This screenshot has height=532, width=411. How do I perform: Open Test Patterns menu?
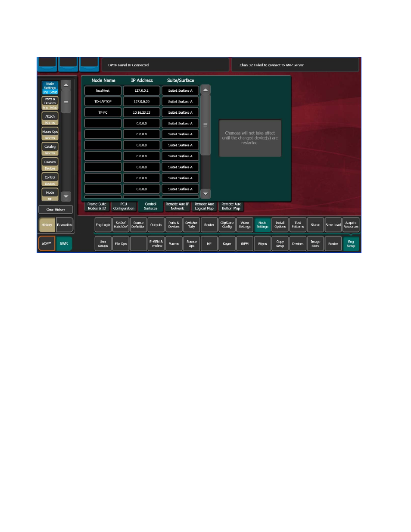[298, 225]
